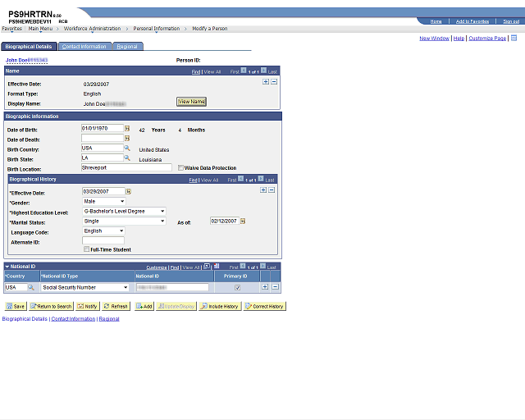
Task: Click the Birth Country lookup magnifier
Action: [127, 148]
